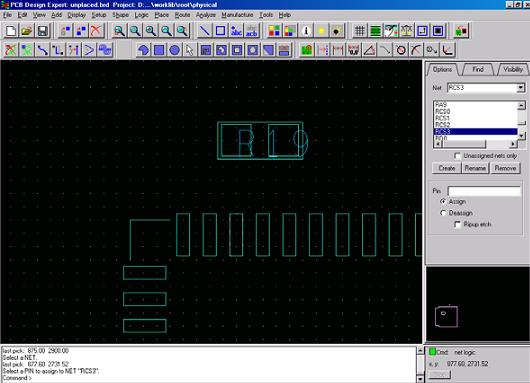Click the Create net button

(447, 168)
